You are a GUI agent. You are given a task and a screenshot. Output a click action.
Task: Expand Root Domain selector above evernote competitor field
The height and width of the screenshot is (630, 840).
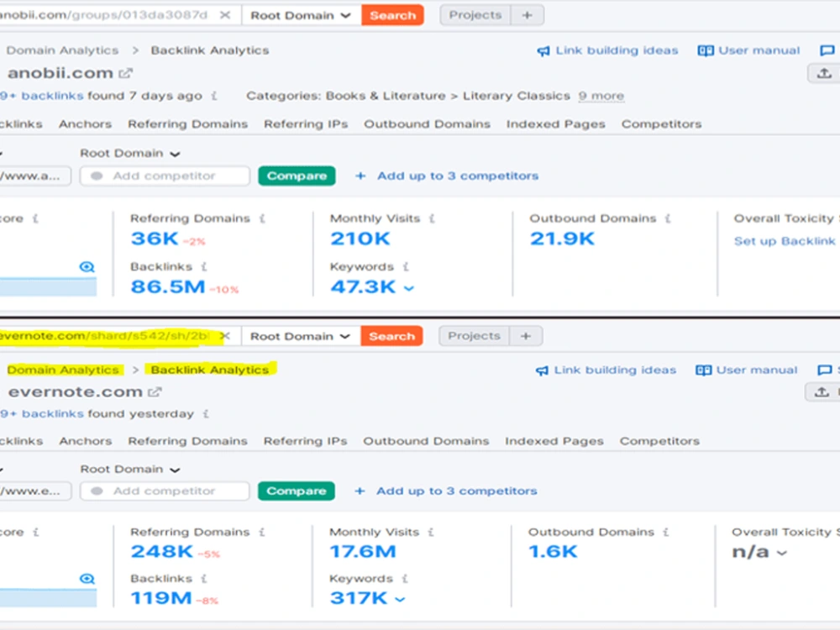129,470
